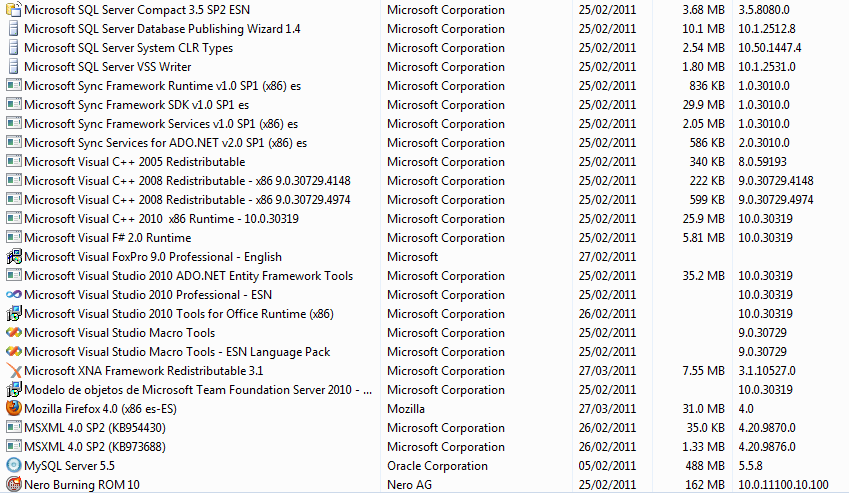The width and height of the screenshot is (849, 493).
Task: Click the Visual FoxPro 9.0 Professional icon
Action: tap(14, 257)
